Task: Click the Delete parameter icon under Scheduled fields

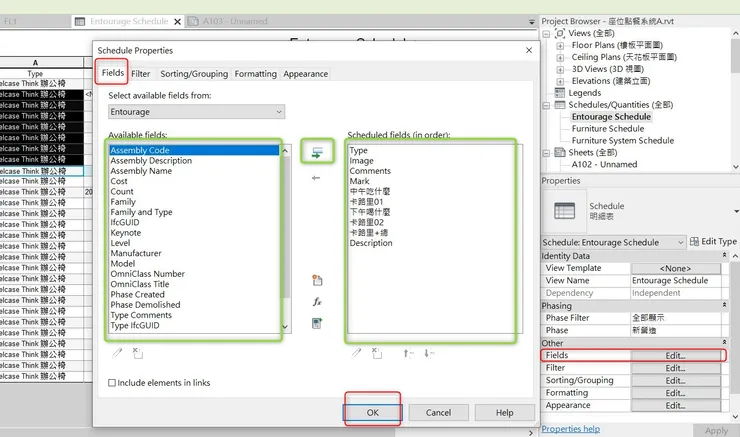Action: pyautogui.click(x=377, y=353)
